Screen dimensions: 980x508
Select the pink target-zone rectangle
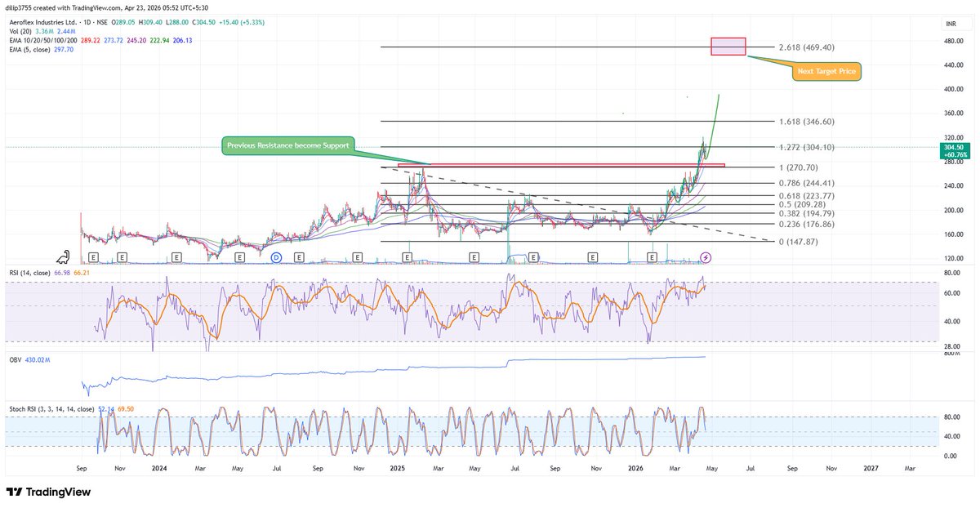pyautogui.click(x=728, y=46)
